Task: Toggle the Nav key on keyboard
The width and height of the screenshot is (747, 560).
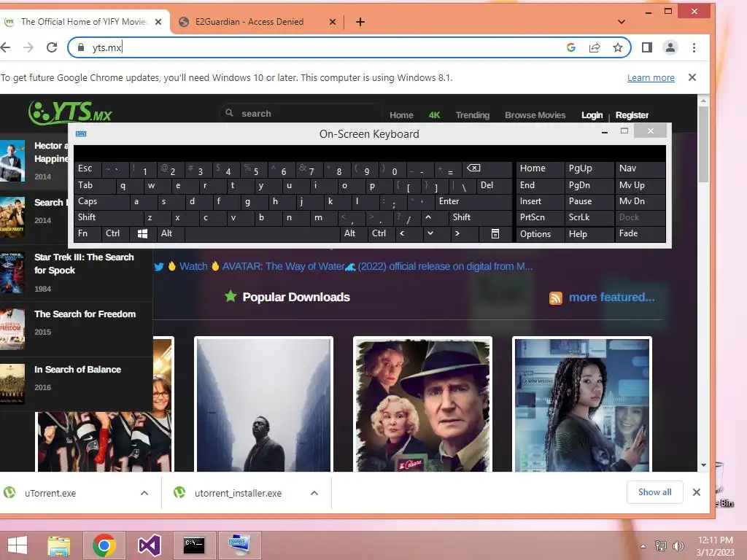Action: [640, 168]
